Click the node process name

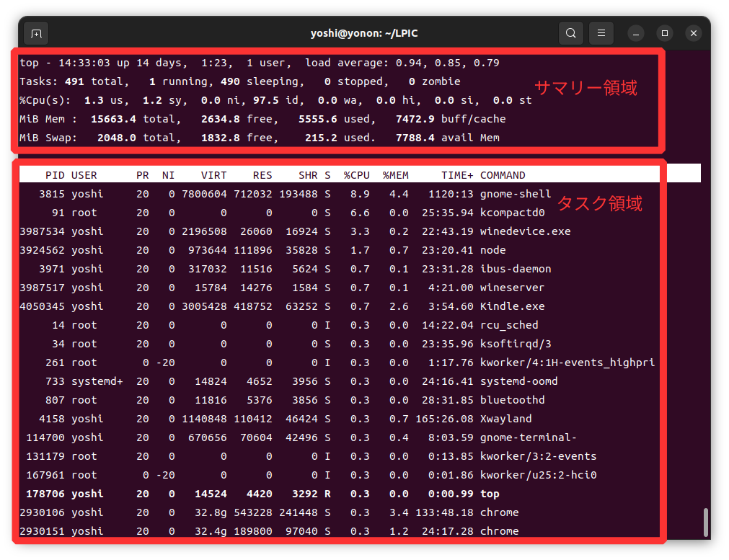[x=492, y=250]
